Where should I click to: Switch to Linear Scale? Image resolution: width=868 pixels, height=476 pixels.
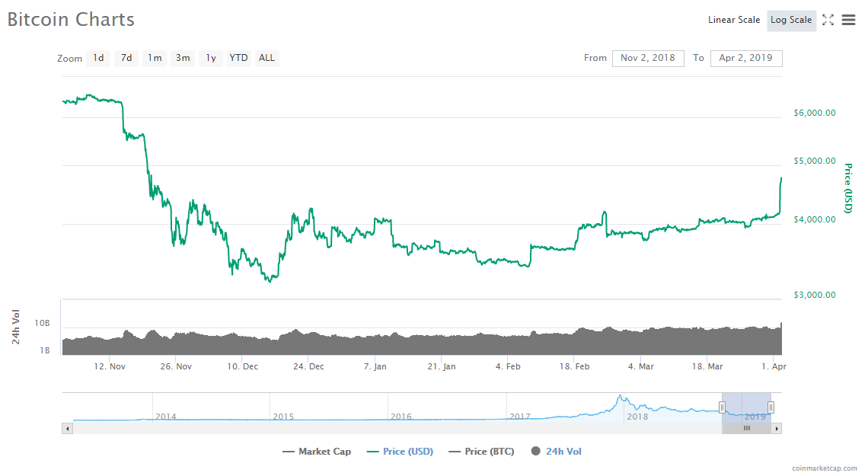pyautogui.click(x=733, y=20)
